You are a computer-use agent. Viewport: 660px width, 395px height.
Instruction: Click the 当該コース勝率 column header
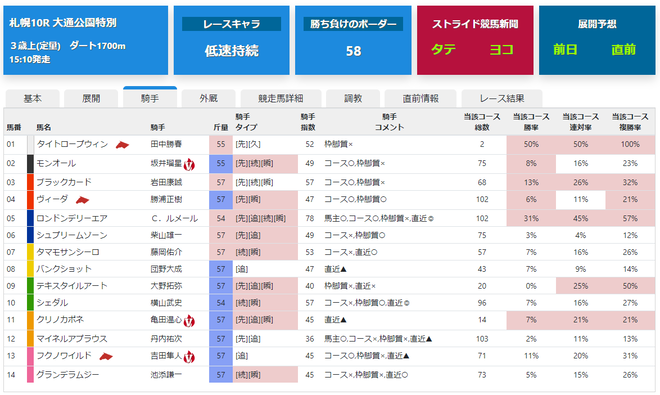[531, 122]
